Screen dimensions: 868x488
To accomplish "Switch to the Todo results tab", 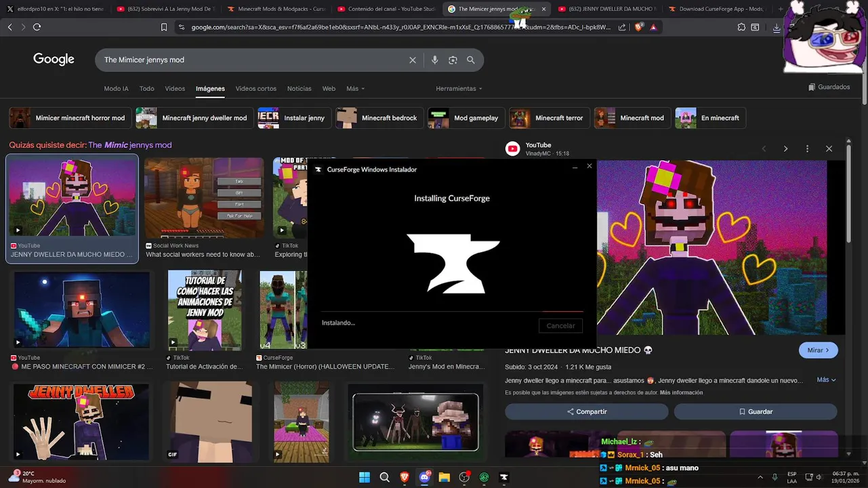I will tap(147, 89).
